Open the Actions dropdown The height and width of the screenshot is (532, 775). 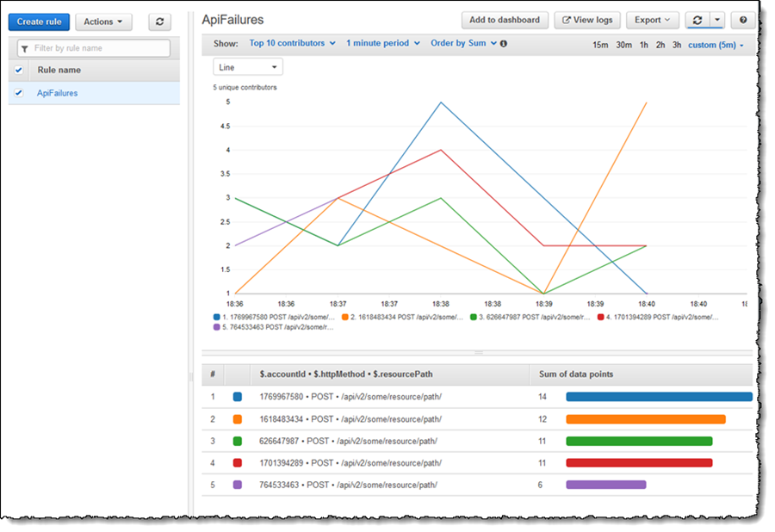tap(103, 22)
